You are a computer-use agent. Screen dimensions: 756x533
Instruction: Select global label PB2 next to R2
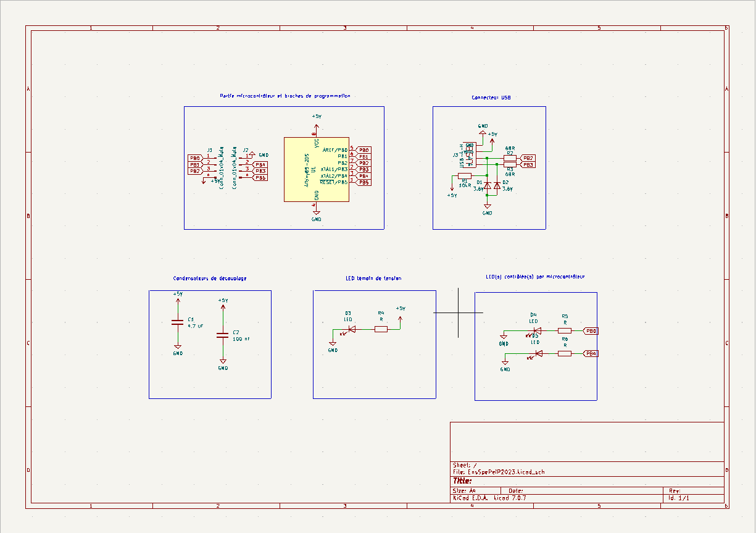(528, 158)
